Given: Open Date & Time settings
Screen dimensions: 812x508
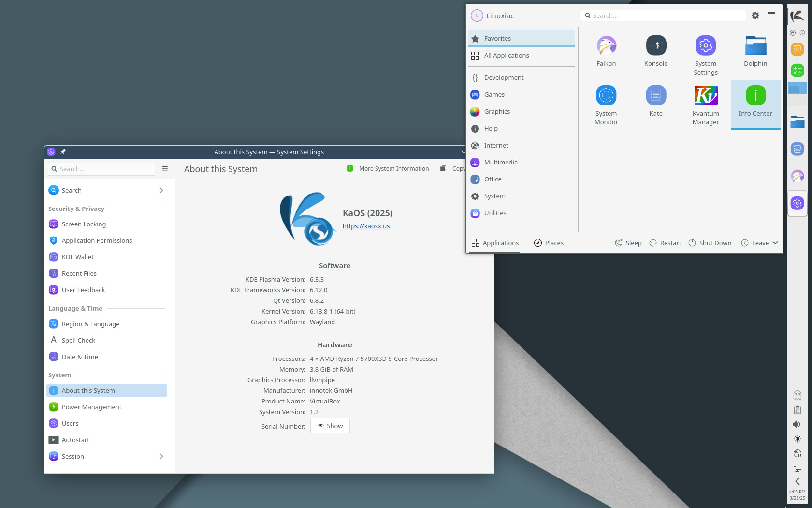Looking at the screenshot, I should [107, 357].
